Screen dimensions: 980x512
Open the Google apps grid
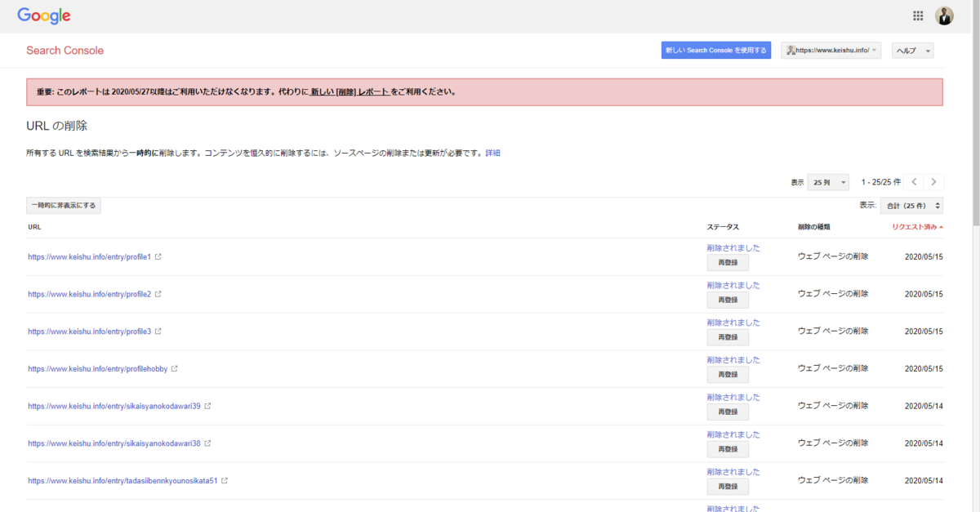pos(918,16)
